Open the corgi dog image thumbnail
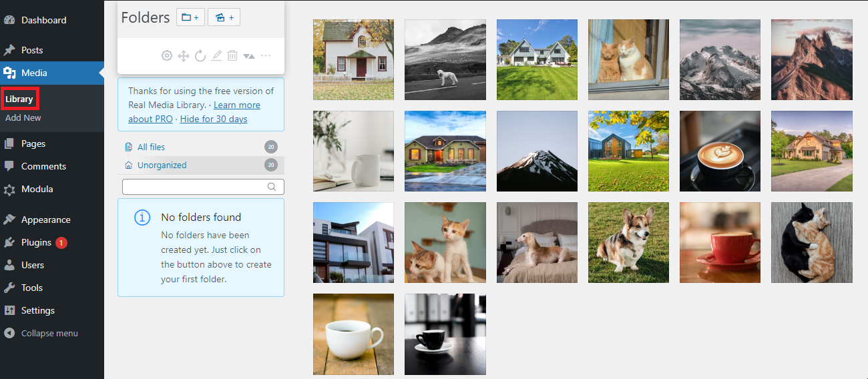The height and width of the screenshot is (379, 868). (x=628, y=242)
